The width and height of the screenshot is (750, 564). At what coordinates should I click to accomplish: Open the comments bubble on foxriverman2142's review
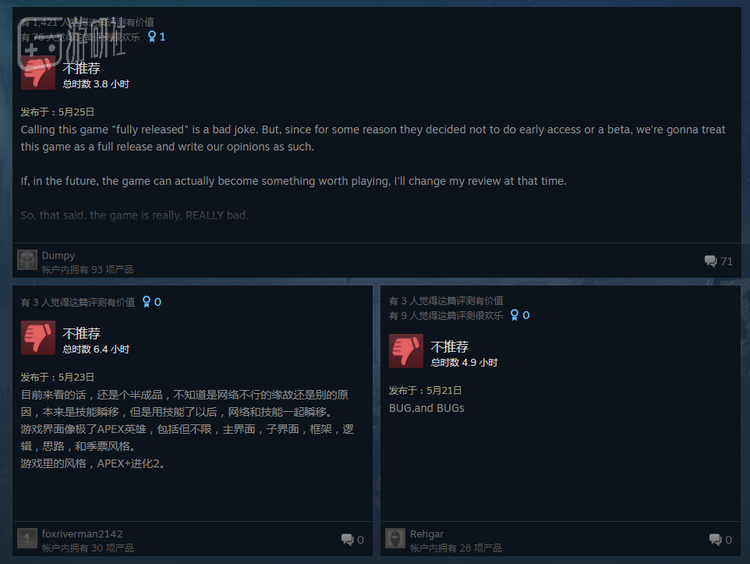(353, 540)
